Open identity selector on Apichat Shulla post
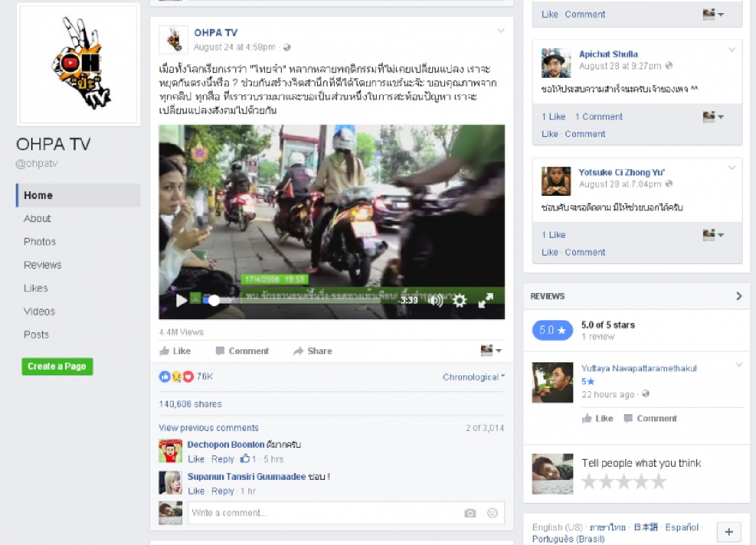Image resolution: width=756 pixels, height=545 pixels. click(x=713, y=117)
